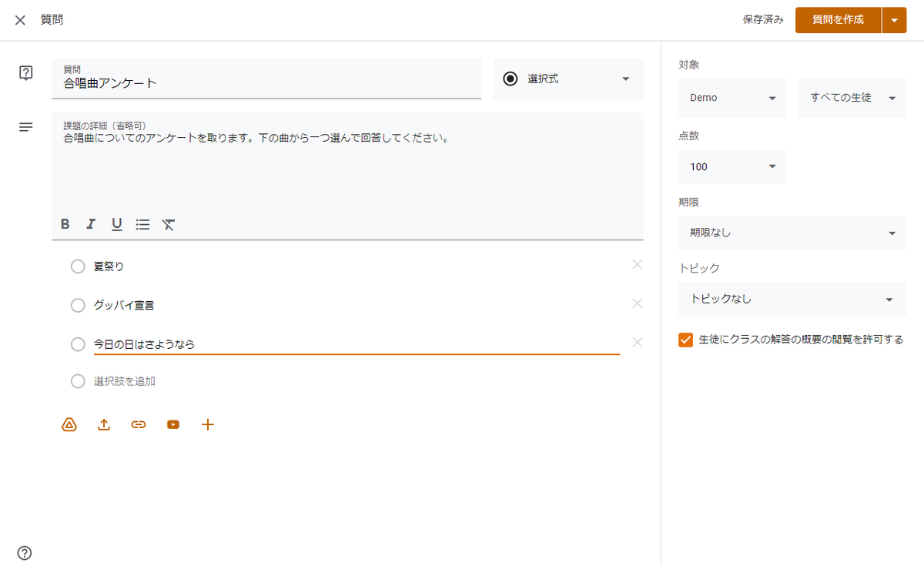Viewport: 924px width, 566px height.
Task: Italicize the description text
Action: coord(91,224)
